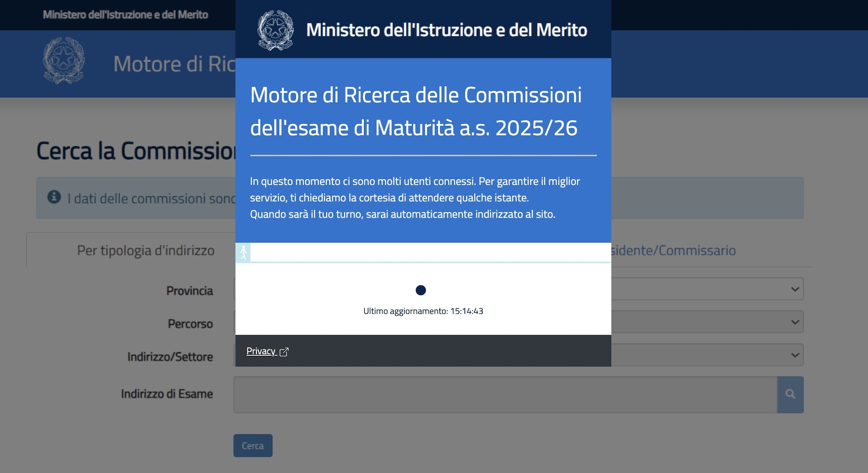Click the I dati delle commissioni notice text
Viewport: 868px width, 473px height.
click(x=151, y=198)
